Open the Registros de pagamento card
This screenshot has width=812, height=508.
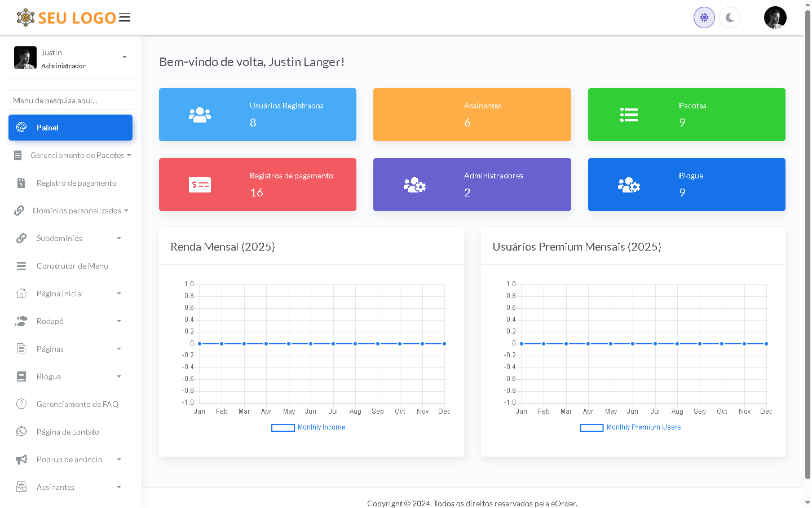pos(258,185)
